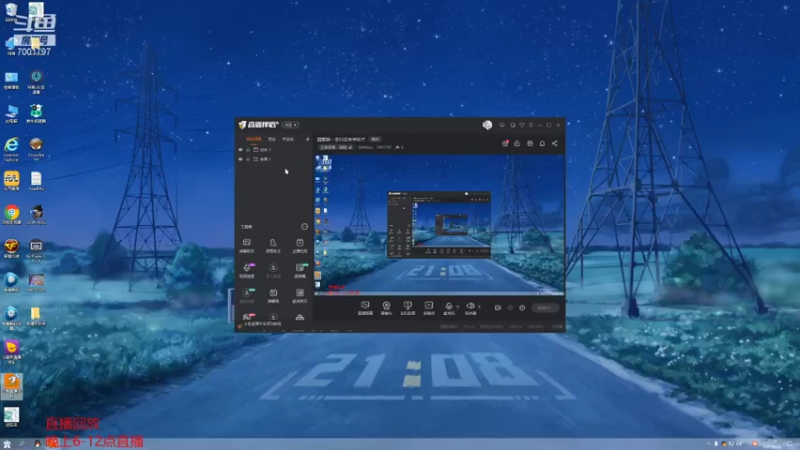800x450 pixels.
Task: Switch to the second scene tab
Action: [272, 139]
